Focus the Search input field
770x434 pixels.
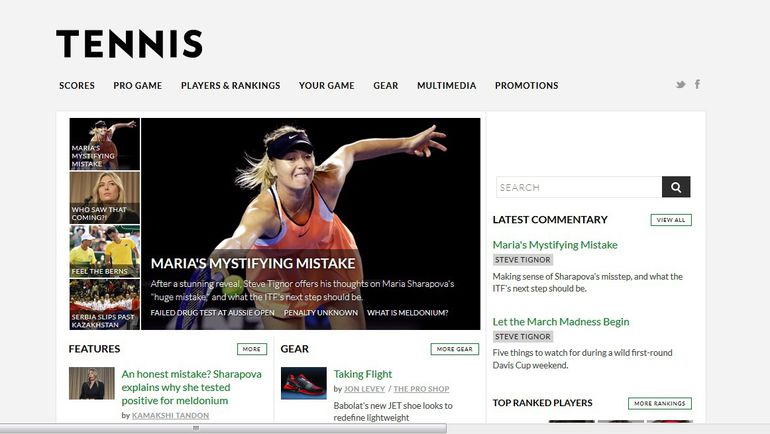click(579, 187)
